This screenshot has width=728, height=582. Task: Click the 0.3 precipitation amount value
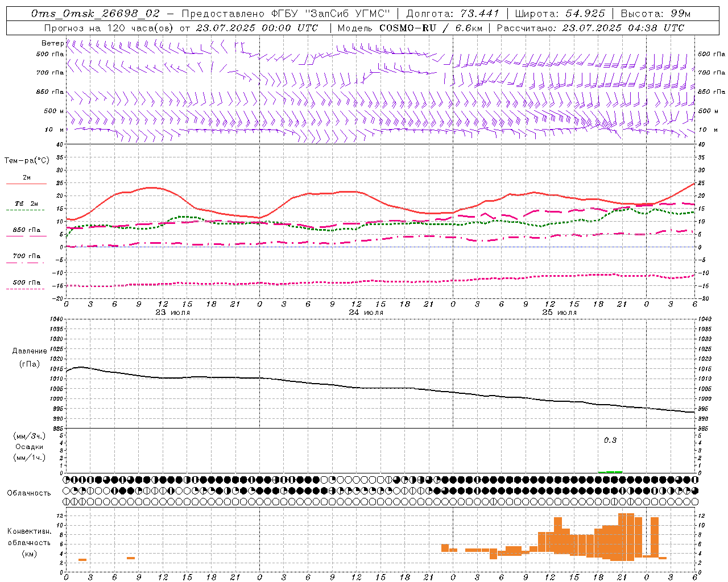[x=610, y=440]
